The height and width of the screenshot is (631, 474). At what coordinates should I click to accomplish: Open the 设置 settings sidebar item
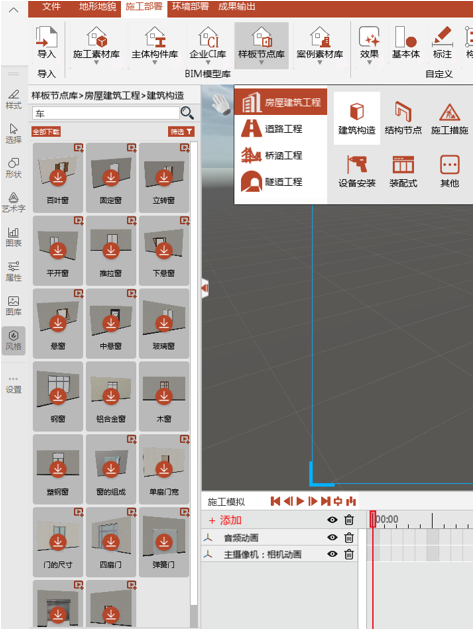pyautogui.click(x=14, y=385)
